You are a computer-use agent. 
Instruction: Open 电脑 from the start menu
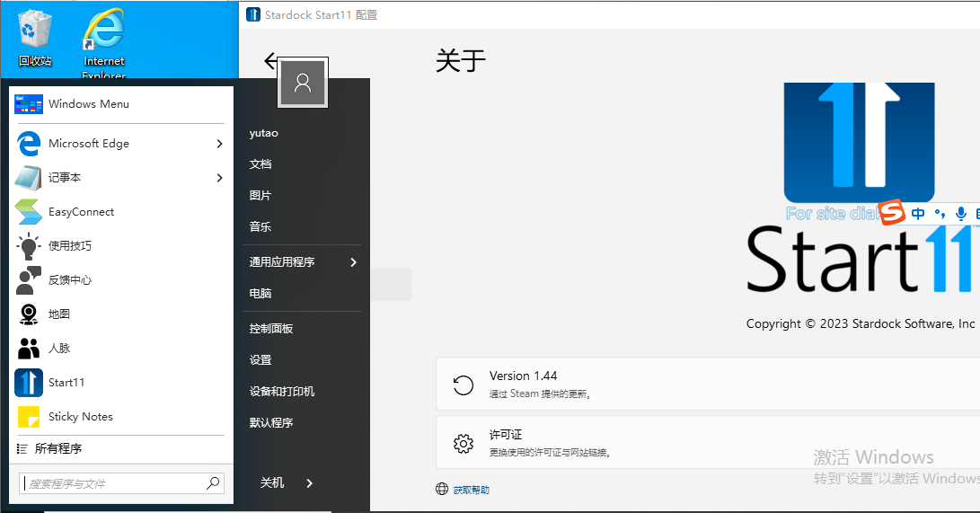click(260, 293)
